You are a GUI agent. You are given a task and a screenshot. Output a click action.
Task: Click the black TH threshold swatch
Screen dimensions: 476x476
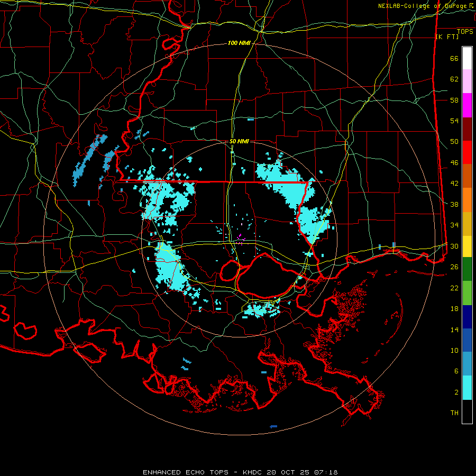[x=467, y=411]
